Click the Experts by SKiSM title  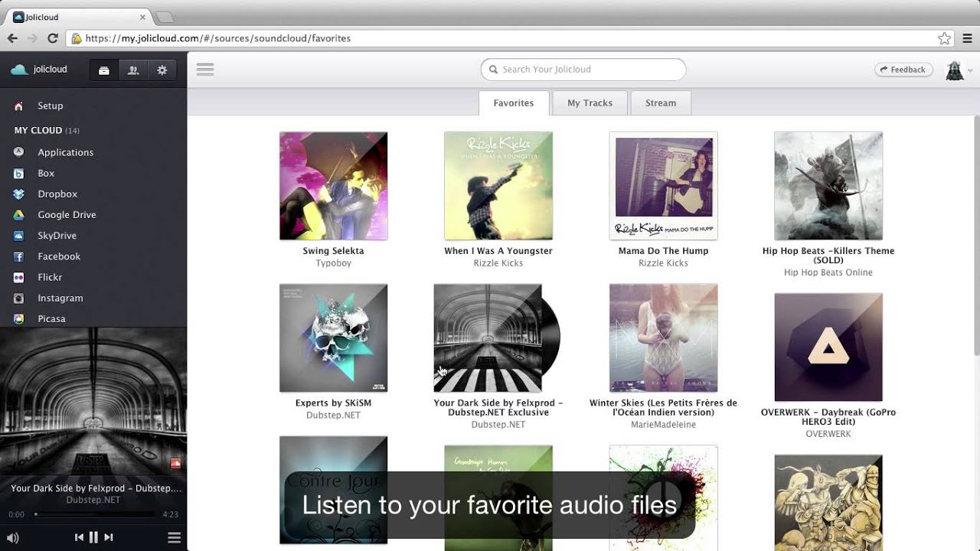tap(333, 403)
